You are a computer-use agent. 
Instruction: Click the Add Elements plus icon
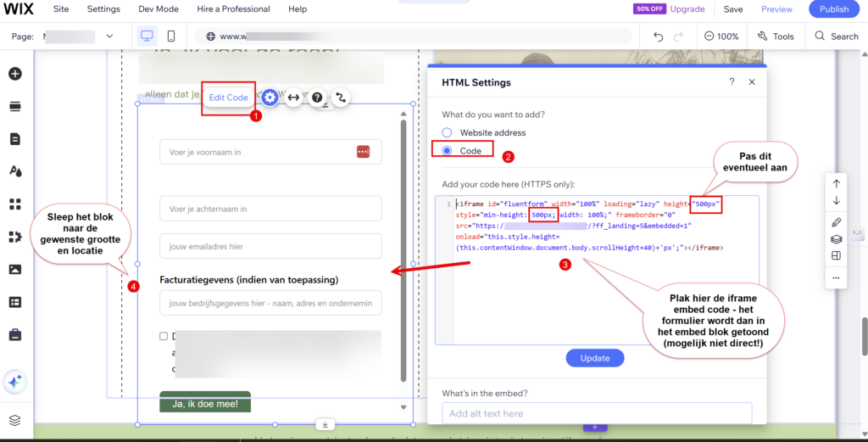pyautogui.click(x=14, y=74)
